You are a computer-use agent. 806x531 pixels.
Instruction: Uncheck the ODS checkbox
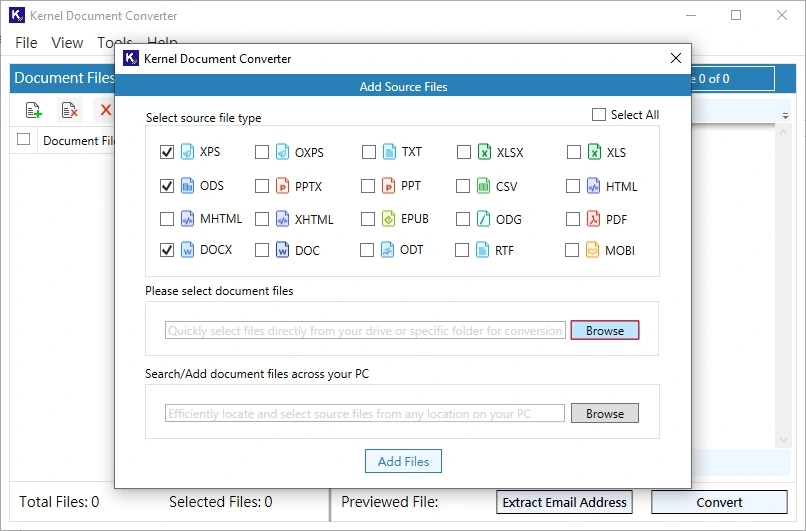[x=167, y=186]
